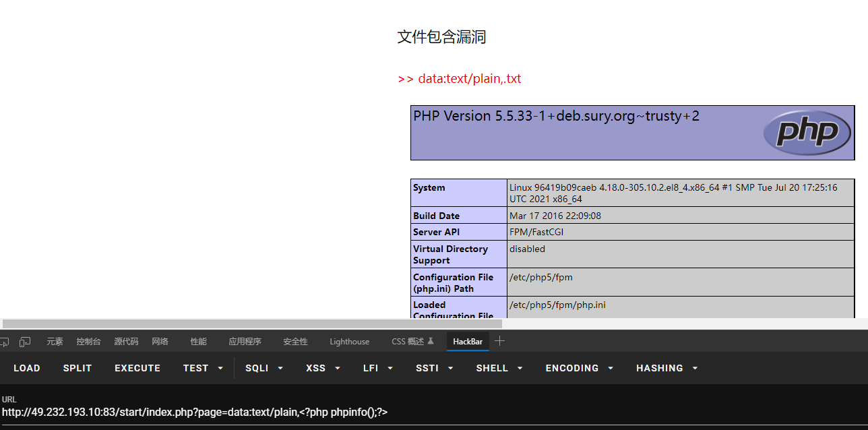Click the inspect element picker icon

[4, 342]
